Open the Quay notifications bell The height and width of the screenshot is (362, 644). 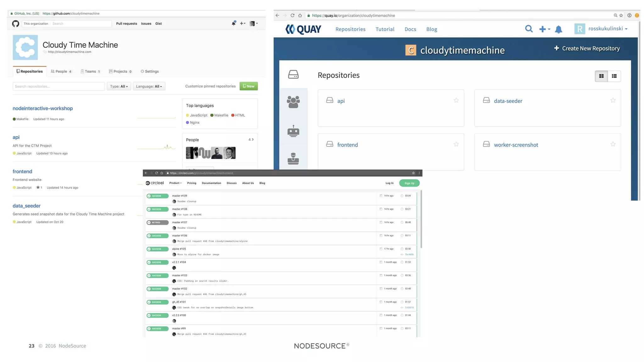tap(558, 30)
